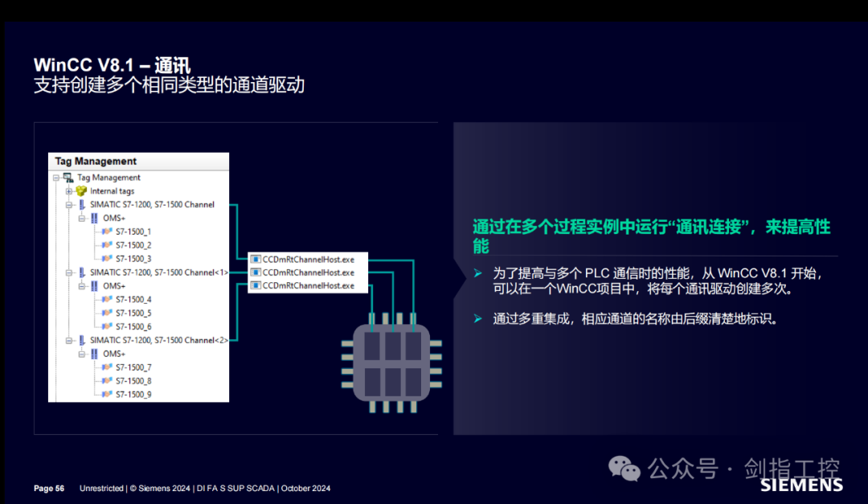Click the Tag Management title bar
The width and height of the screenshot is (868, 504).
pos(96,161)
